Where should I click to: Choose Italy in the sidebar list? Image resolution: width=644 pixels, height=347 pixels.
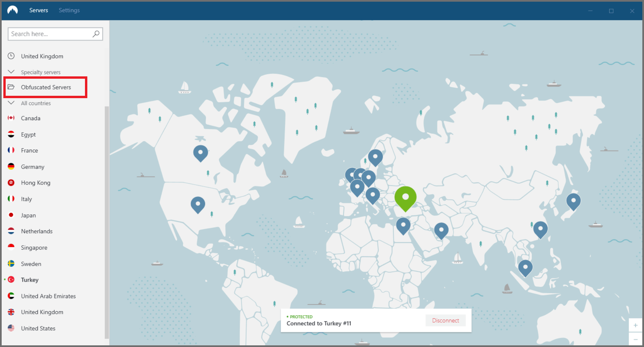click(x=26, y=199)
